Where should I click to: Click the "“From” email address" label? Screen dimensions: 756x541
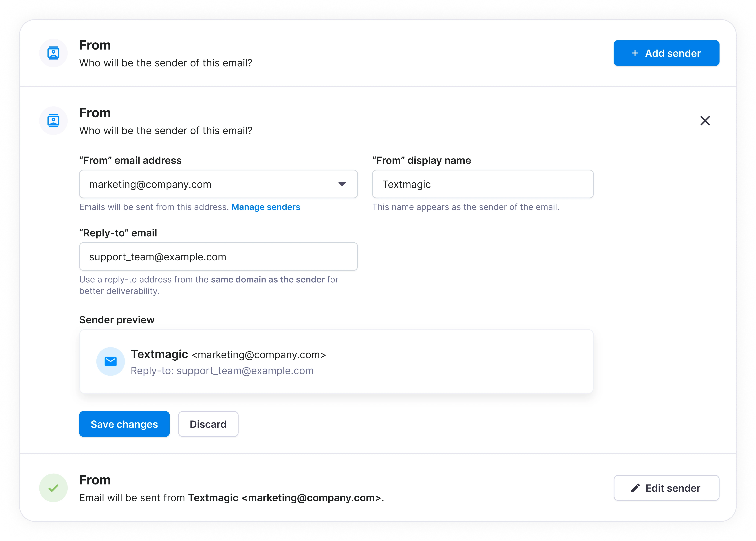click(x=131, y=161)
